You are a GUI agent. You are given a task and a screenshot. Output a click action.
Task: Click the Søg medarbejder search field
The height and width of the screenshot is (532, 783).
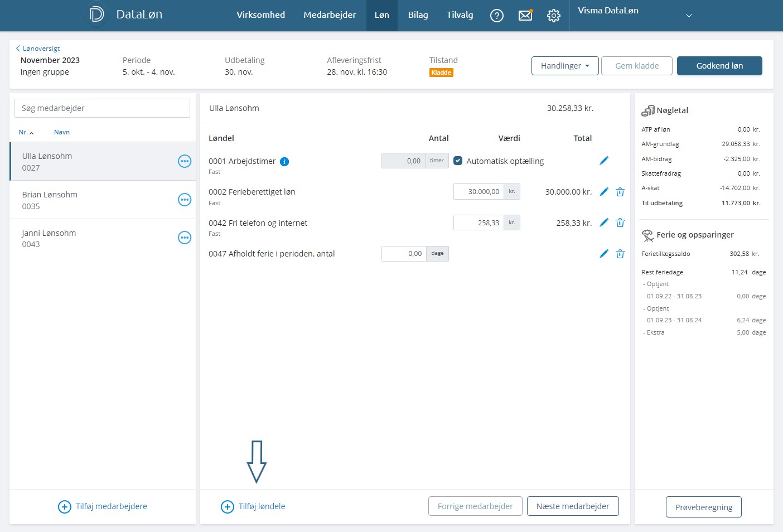click(x=102, y=108)
